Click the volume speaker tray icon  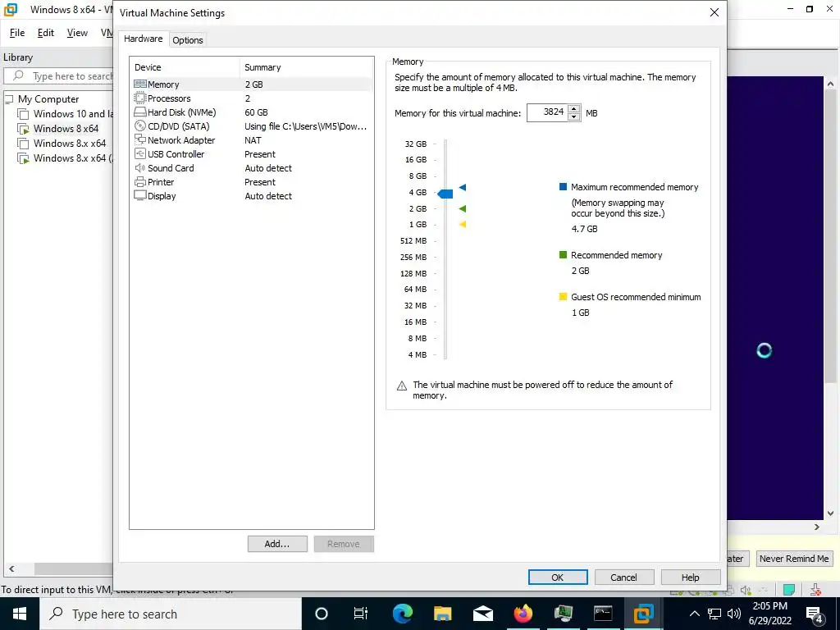pyautogui.click(x=734, y=614)
